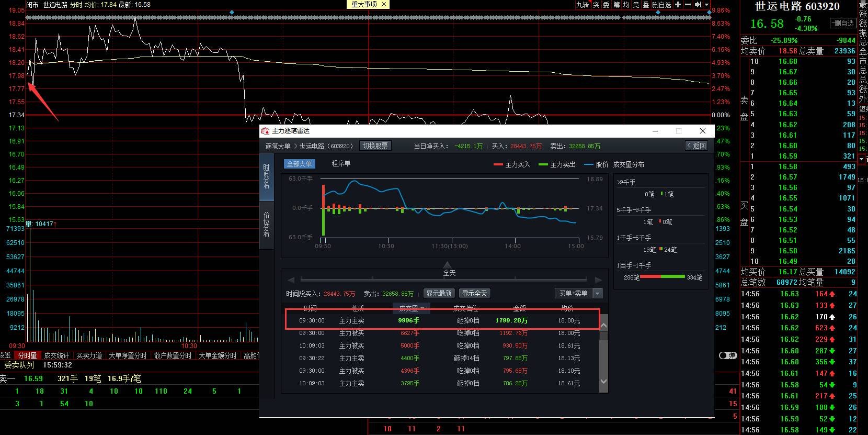Click the 时间 column header
This screenshot has height=435, width=868.
pos(311,308)
